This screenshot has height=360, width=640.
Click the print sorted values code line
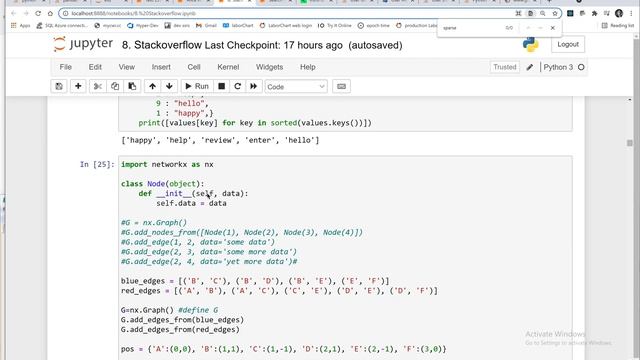pos(255,123)
